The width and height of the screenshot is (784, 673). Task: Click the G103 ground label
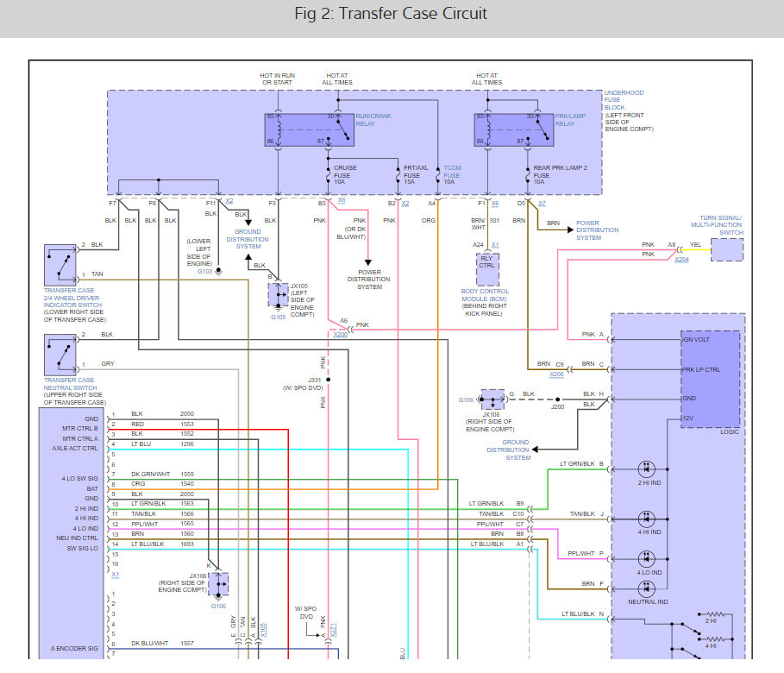pos(204,272)
